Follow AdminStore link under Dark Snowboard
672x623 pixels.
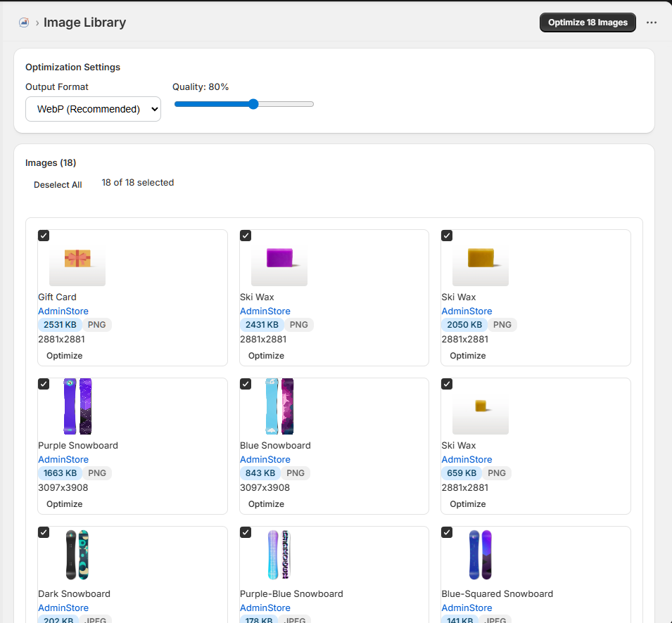(63, 608)
